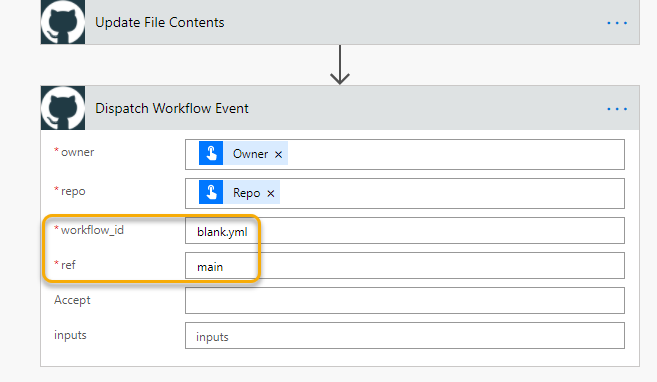Viewport: 657px width, 382px height.
Task: Click GitHub icon on Update File Contents
Action: pos(63,22)
